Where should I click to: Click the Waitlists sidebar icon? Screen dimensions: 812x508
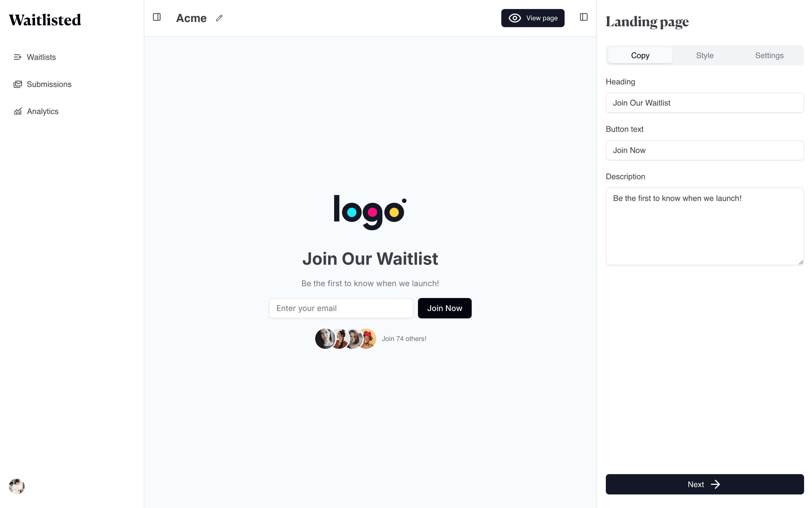18,57
